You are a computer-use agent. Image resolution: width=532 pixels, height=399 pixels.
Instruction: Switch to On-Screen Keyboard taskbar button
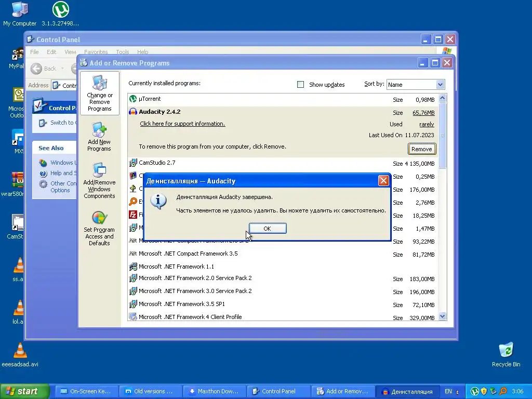click(86, 391)
